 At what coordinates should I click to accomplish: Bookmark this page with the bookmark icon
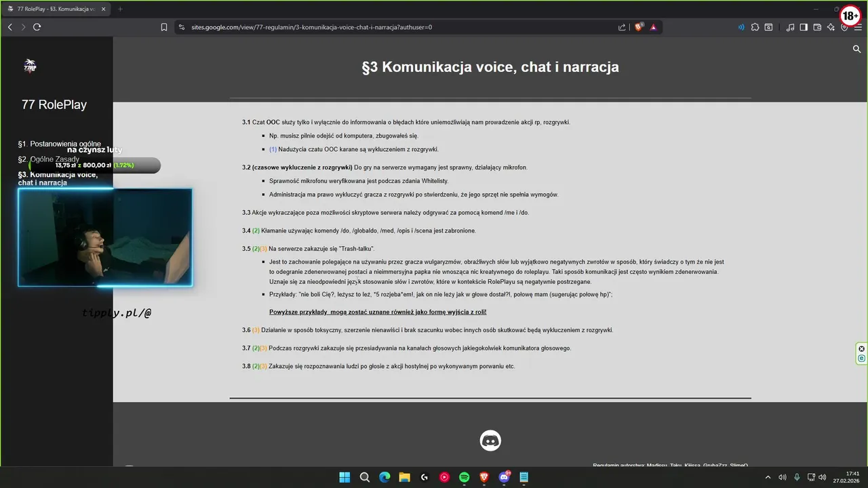(164, 27)
